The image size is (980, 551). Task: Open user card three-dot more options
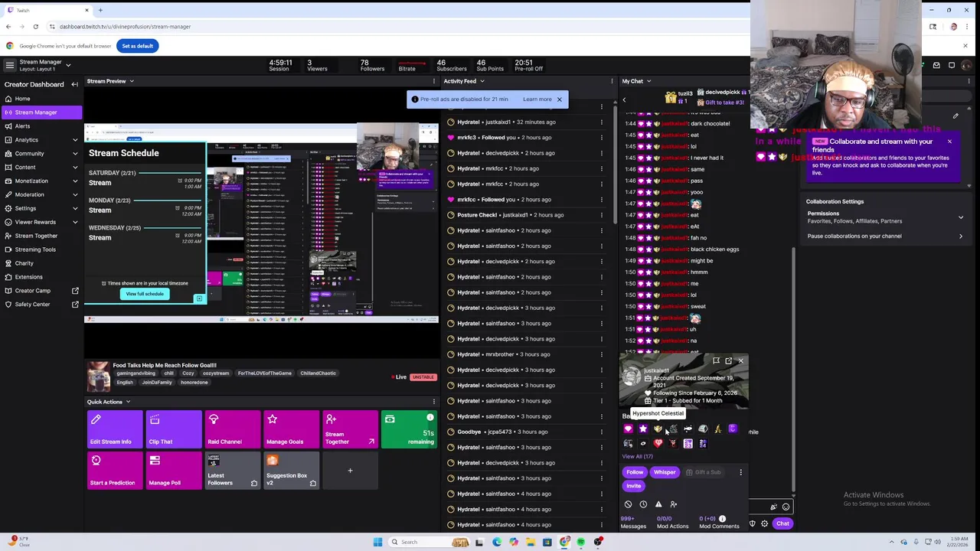740,472
